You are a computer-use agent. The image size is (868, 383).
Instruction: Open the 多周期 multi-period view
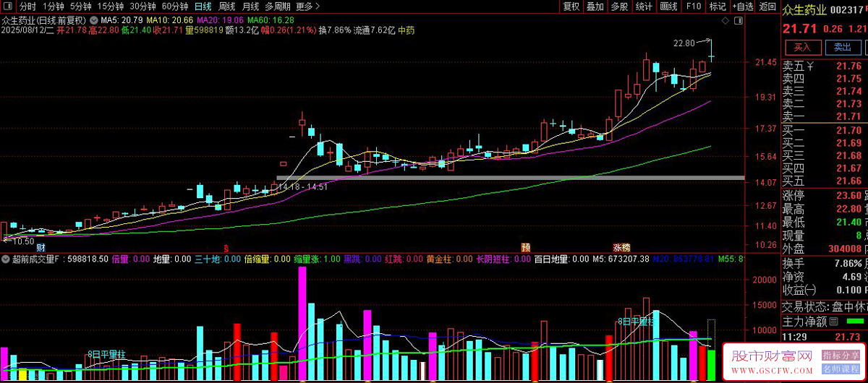[278, 7]
